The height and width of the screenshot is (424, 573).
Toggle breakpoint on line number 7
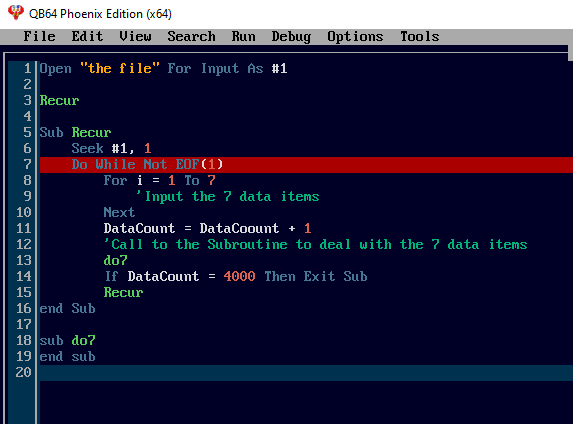(27, 164)
